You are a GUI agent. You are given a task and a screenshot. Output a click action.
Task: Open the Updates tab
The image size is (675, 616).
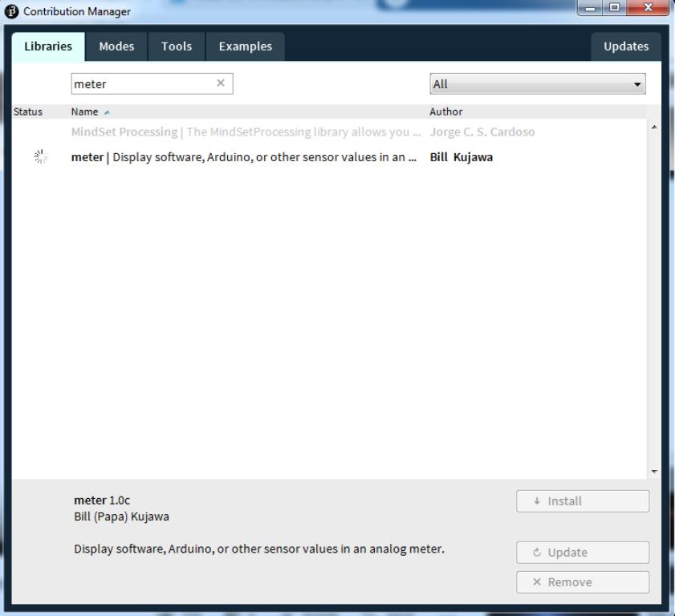626,47
